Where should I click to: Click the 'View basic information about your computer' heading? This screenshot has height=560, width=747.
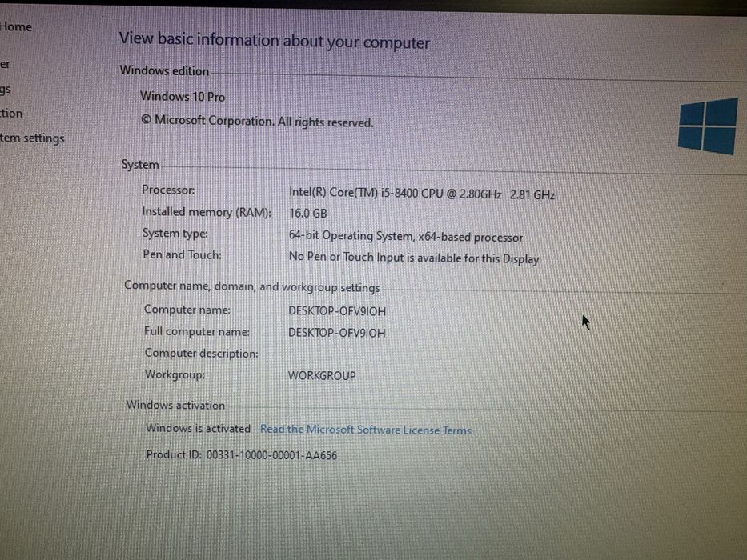click(274, 41)
